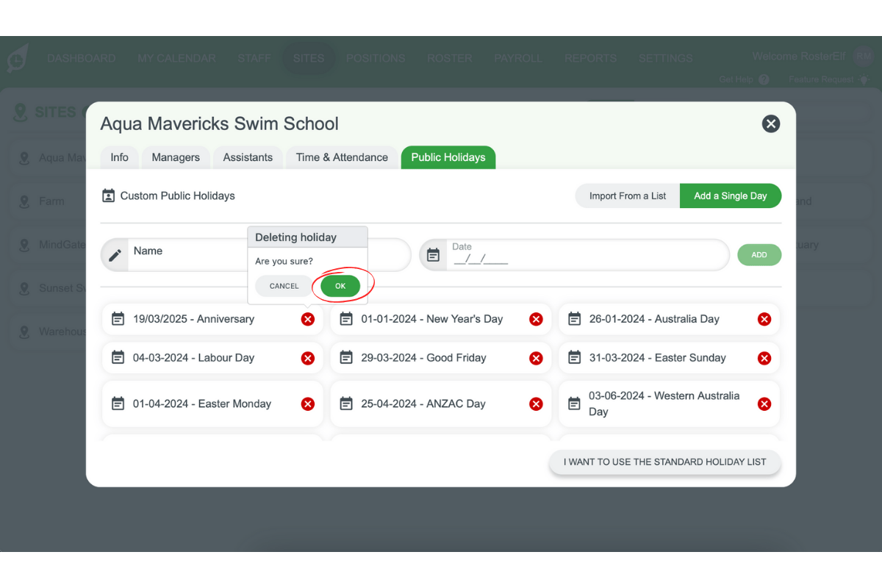The height and width of the screenshot is (588, 882).
Task: Click the calendar icon in Date field
Action: [434, 255]
